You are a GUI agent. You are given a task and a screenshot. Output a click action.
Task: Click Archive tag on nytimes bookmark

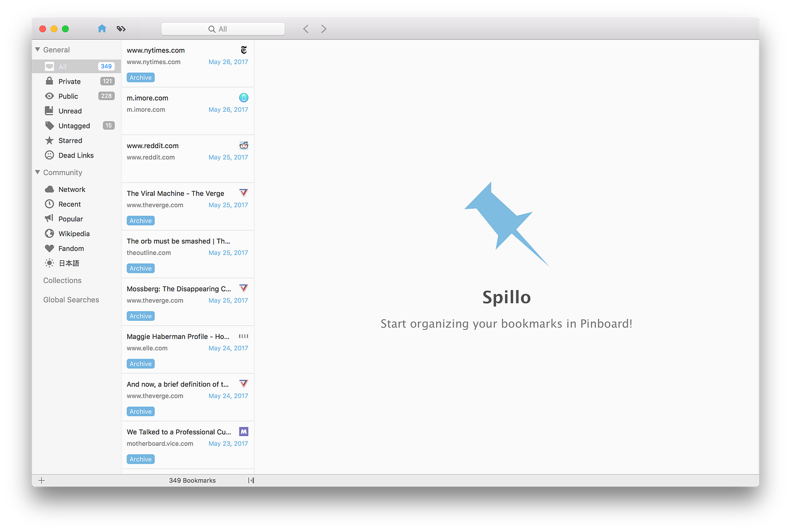[x=141, y=77]
